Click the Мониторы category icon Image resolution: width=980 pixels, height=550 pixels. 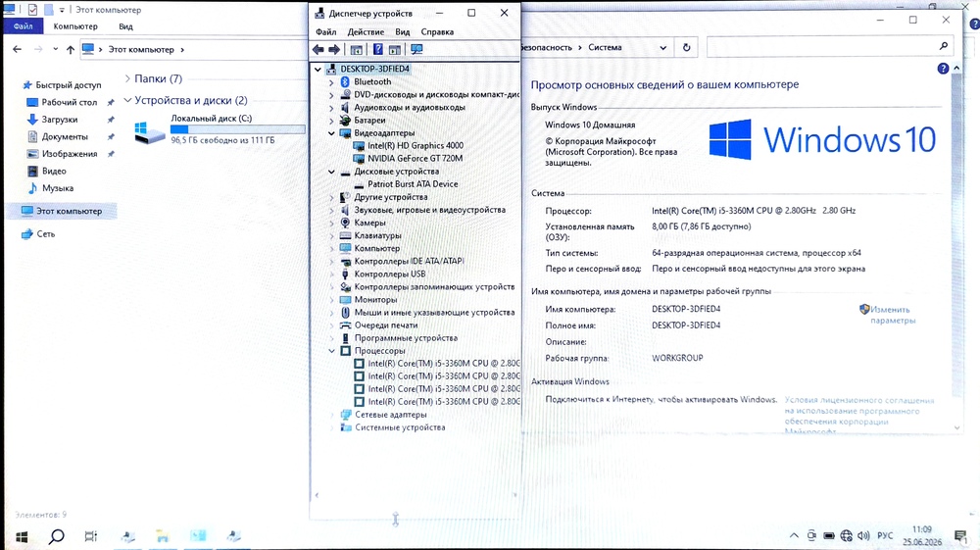pyautogui.click(x=345, y=299)
